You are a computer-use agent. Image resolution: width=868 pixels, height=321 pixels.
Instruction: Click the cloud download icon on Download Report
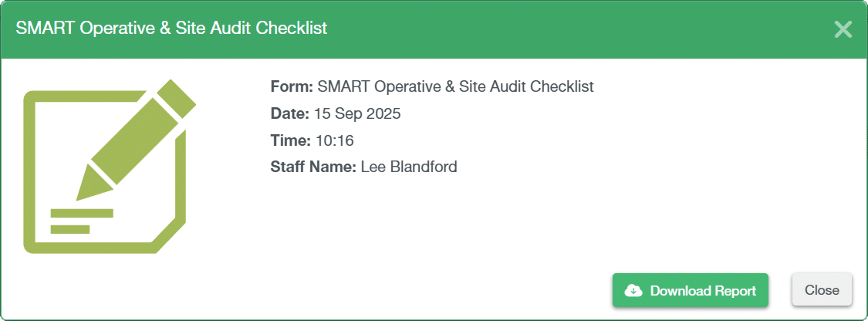pos(633,291)
